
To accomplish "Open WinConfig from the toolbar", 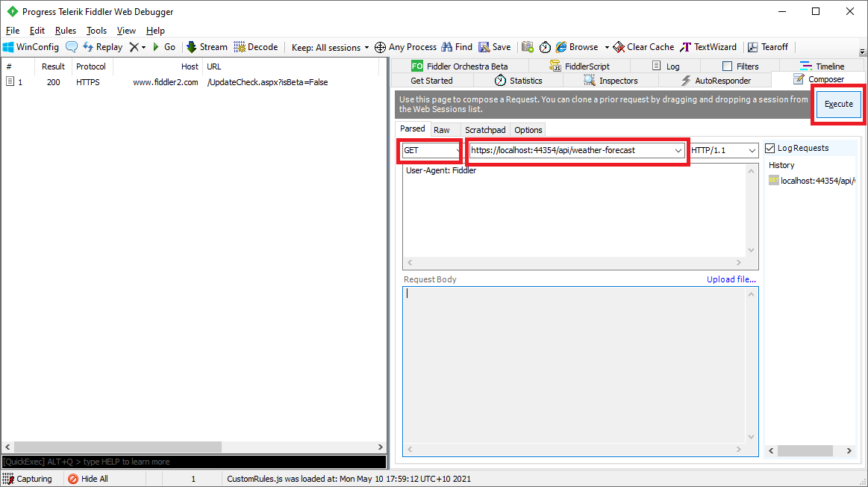I will pyautogui.click(x=31, y=47).
